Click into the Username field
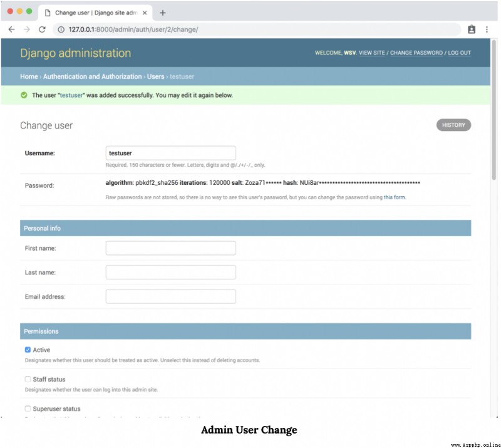501x448 pixels. click(170, 153)
